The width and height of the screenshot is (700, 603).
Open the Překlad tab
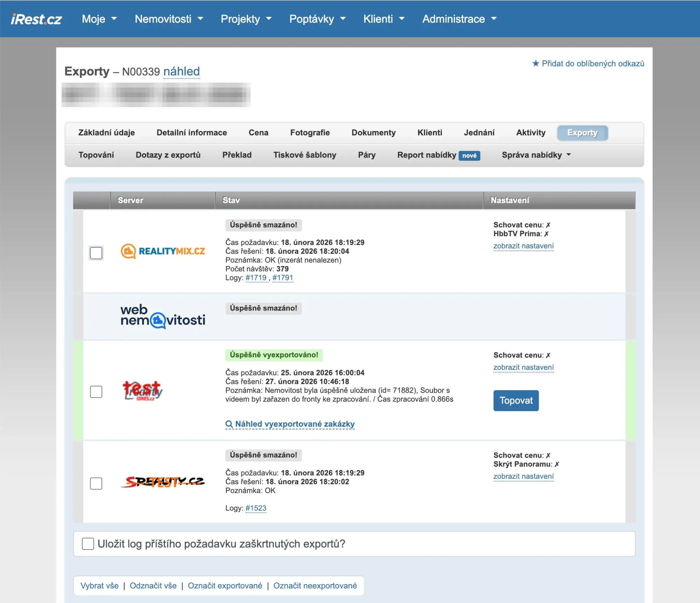237,155
